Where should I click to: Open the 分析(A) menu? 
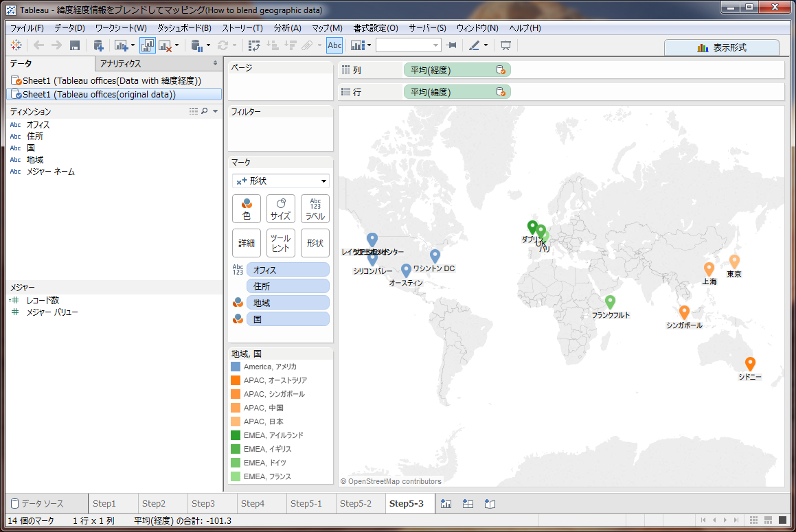[287, 28]
